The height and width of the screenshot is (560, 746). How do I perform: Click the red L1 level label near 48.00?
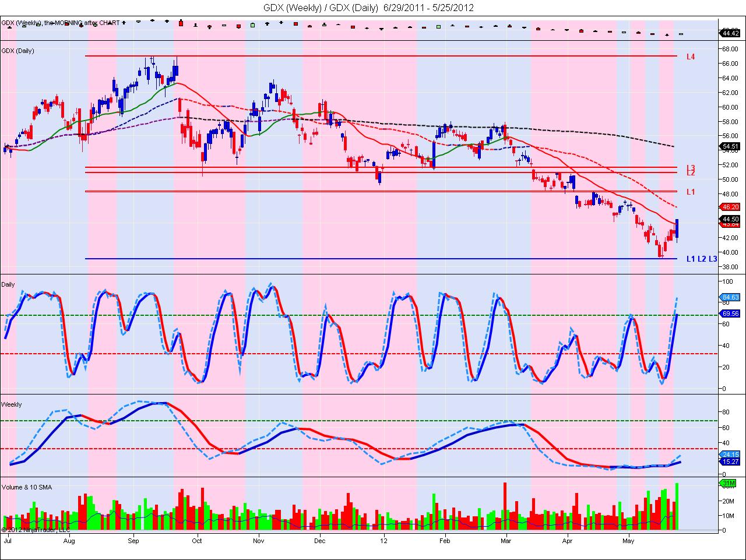point(691,192)
